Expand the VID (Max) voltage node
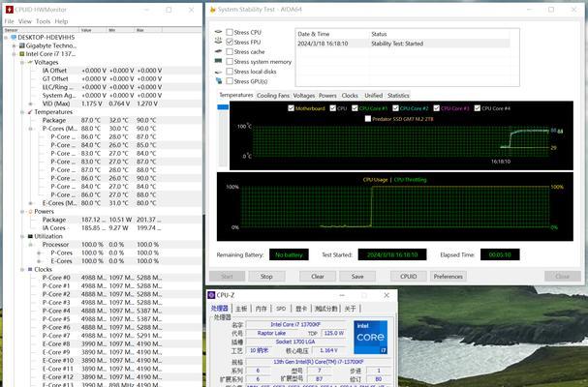 point(31,104)
